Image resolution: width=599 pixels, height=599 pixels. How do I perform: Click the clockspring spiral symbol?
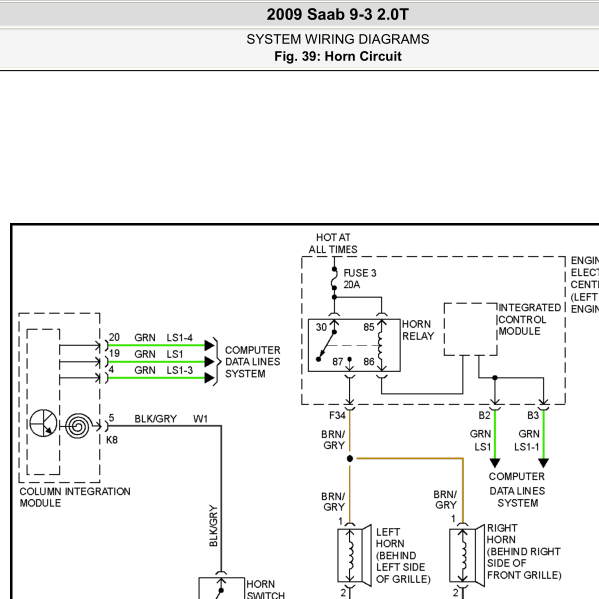click(x=78, y=426)
